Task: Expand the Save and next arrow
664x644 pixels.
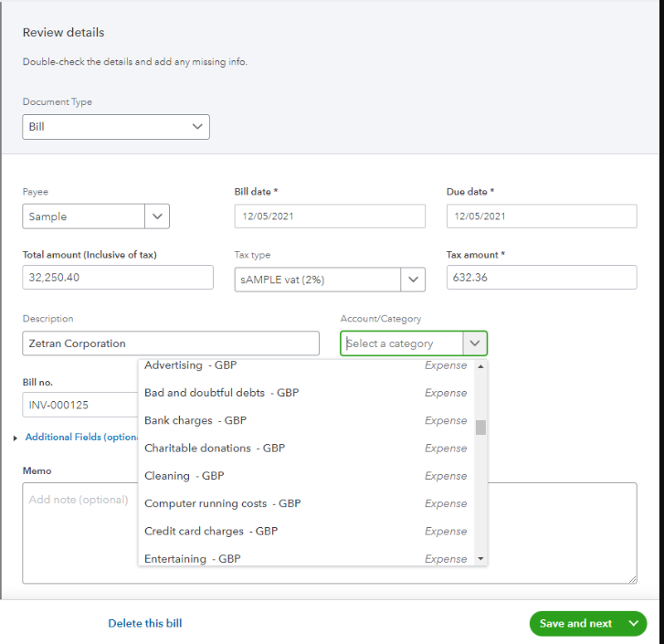Action: coord(633,623)
